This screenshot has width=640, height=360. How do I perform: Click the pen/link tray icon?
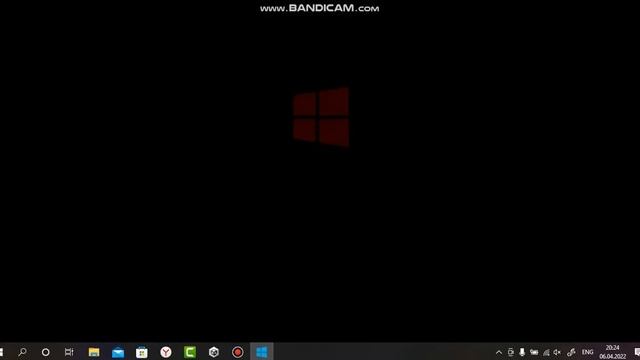pyautogui.click(x=571, y=352)
